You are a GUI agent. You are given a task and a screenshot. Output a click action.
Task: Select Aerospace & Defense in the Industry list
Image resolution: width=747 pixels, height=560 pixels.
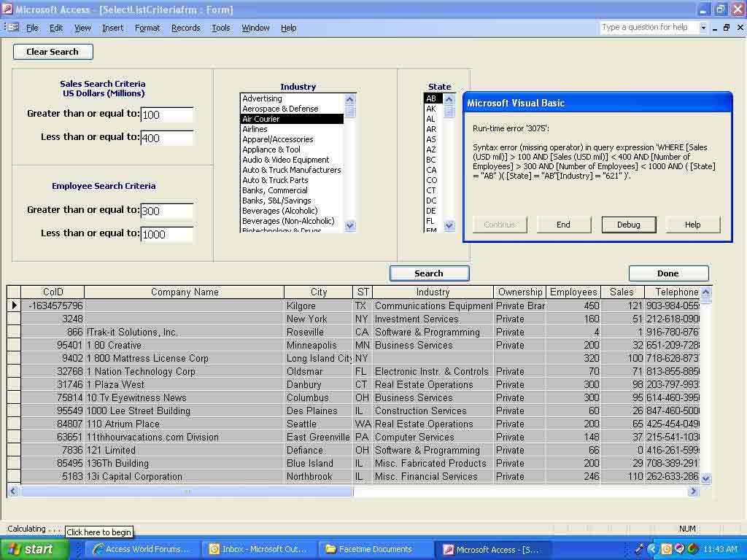click(x=292, y=109)
